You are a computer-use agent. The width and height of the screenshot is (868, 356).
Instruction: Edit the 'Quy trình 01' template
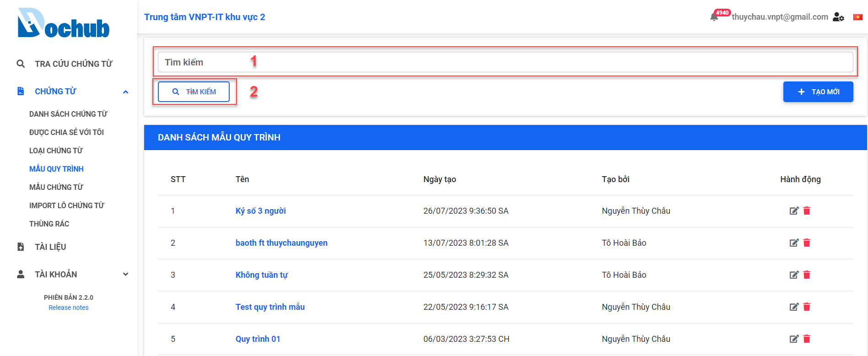coord(794,339)
